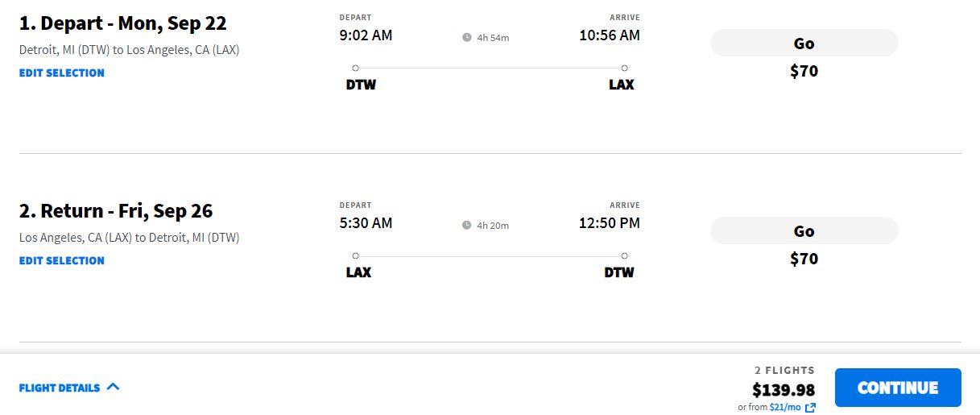Click the clock icon beside 4h 54m
980x415 pixels.
coord(466,37)
